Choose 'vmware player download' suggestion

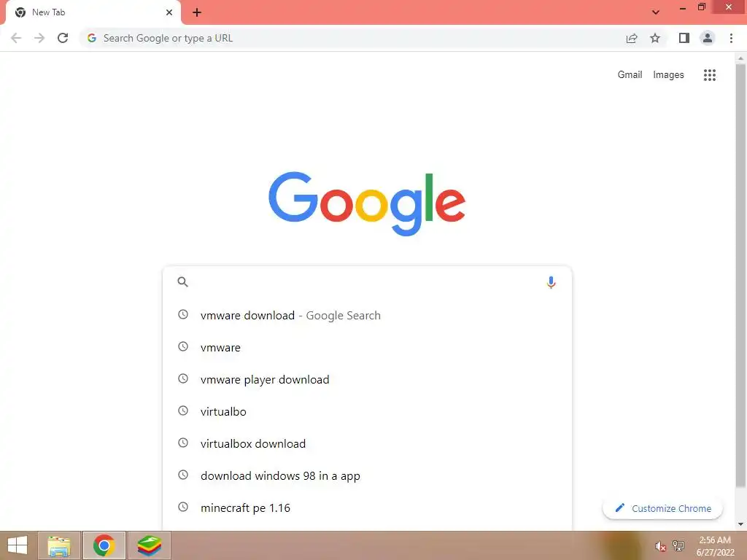pos(367,379)
